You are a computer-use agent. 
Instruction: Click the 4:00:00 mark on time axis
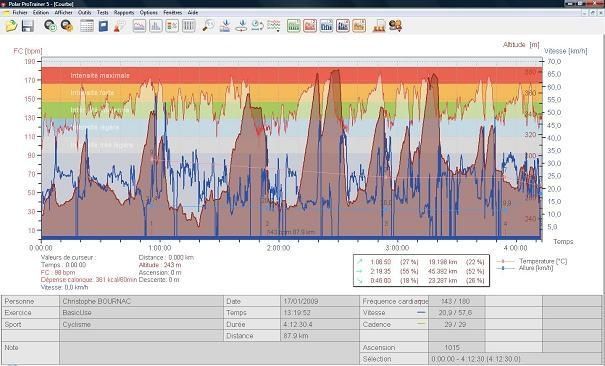click(x=516, y=248)
